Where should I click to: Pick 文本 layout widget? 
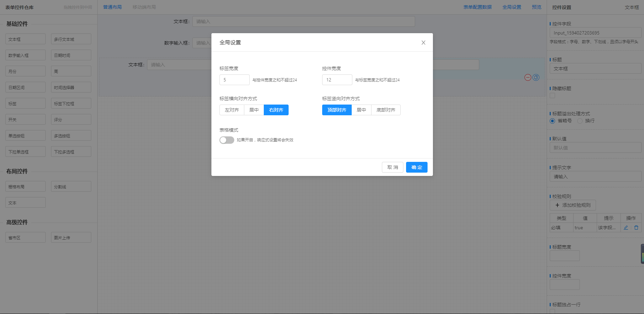(26, 202)
